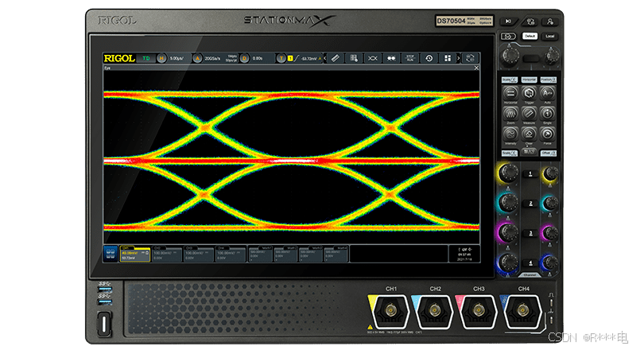Image resolution: width=644 pixels, height=350 pixels.
Task: Toggle channel 3 with the 3 key
Action: pos(530,233)
